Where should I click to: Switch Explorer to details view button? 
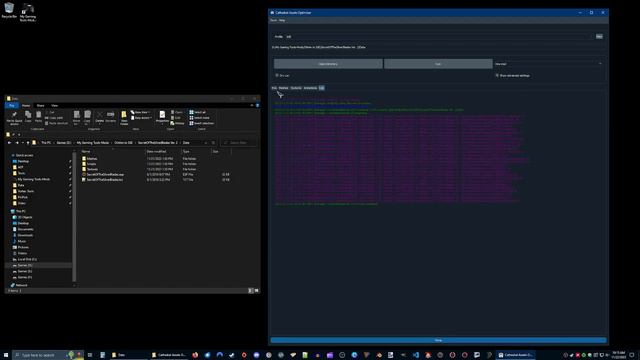[x=251, y=291]
